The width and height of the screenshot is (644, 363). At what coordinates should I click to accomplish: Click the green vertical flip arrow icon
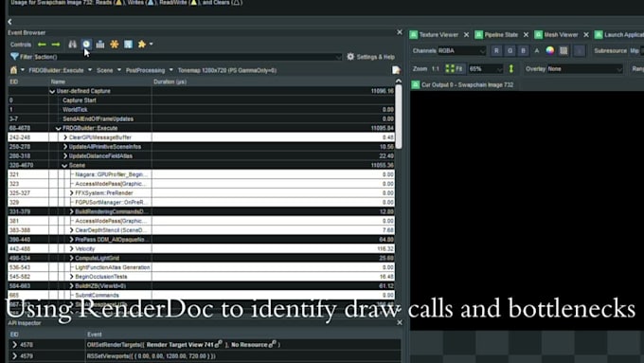pos(511,68)
